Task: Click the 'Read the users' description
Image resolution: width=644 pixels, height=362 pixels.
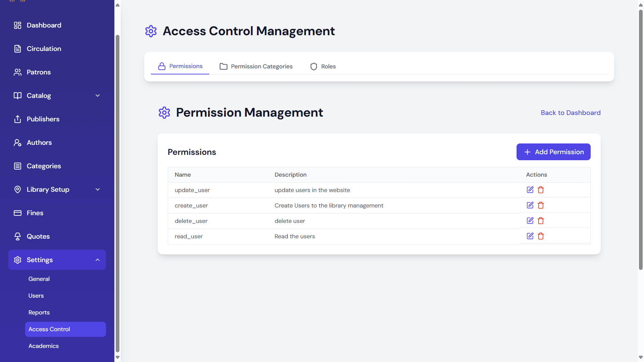Action: click(x=295, y=237)
